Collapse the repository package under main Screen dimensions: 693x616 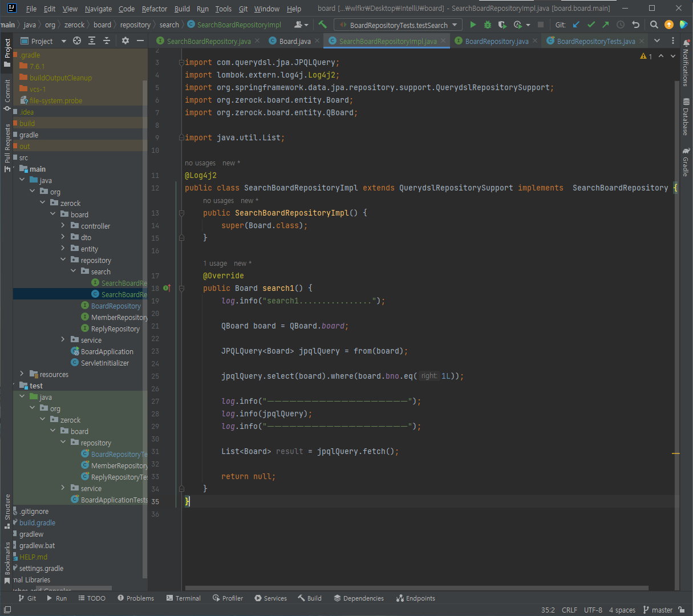click(63, 260)
